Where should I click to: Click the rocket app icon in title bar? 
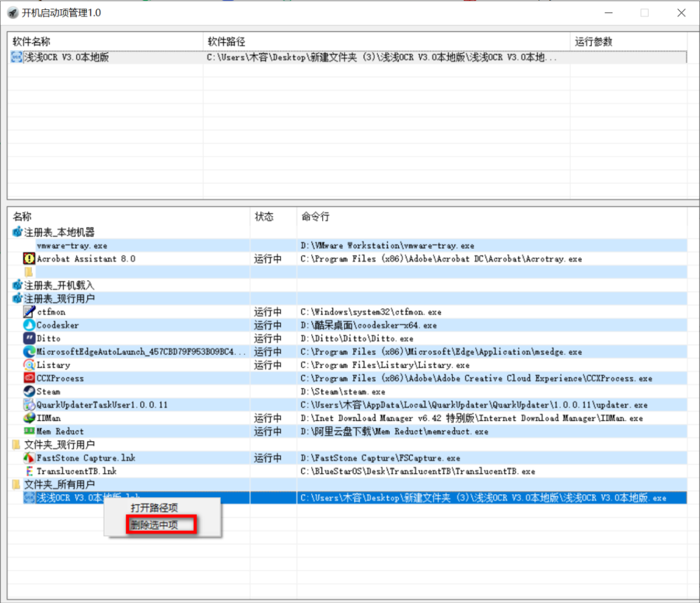[13, 13]
